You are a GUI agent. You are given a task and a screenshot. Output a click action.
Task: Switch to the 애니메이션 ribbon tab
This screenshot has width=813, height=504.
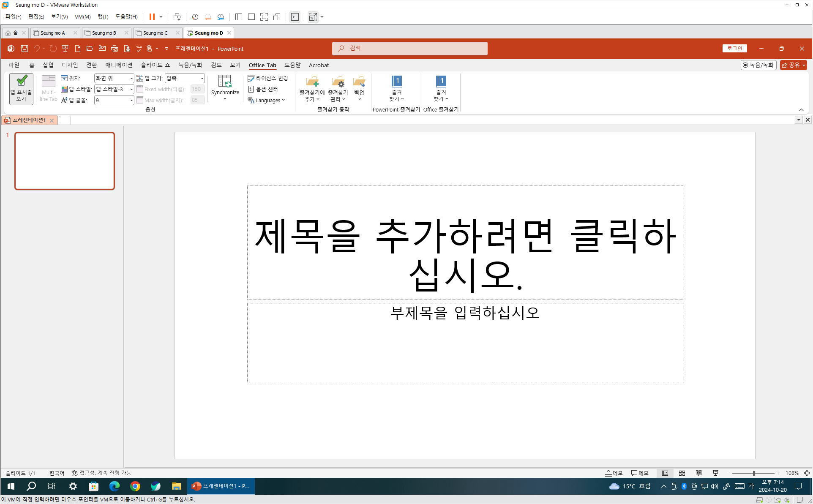click(x=119, y=65)
